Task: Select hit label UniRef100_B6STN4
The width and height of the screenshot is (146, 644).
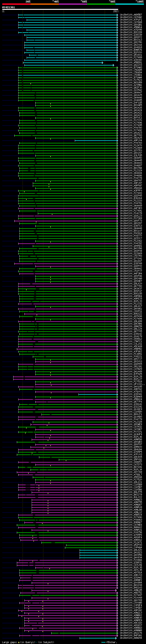Action: pos(131,168)
